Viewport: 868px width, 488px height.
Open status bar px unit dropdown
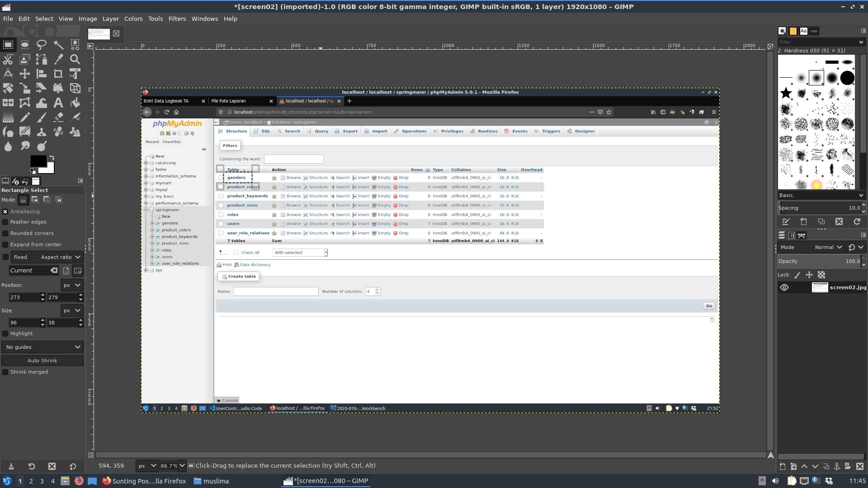(x=147, y=465)
